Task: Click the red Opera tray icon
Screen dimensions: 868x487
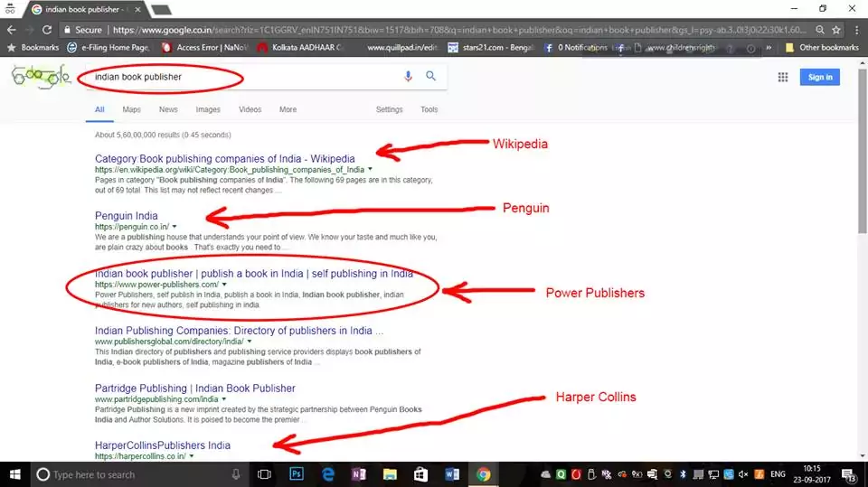Action: [x=576, y=474]
